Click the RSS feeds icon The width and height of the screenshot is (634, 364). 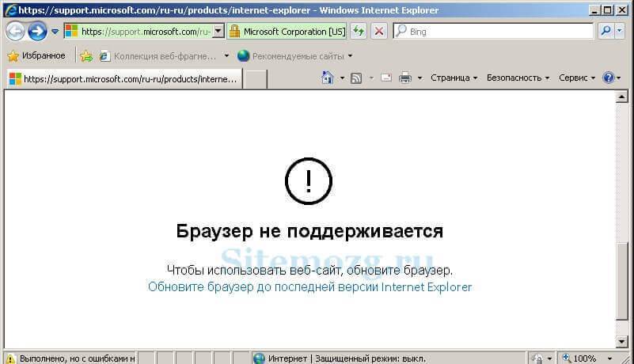(x=356, y=78)
